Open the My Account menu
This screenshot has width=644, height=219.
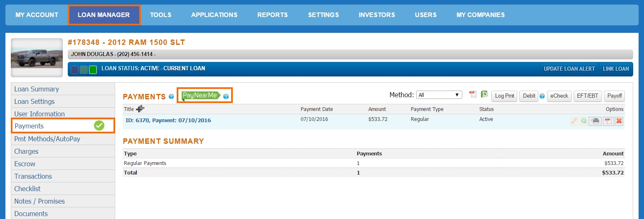tap(37, 15)
